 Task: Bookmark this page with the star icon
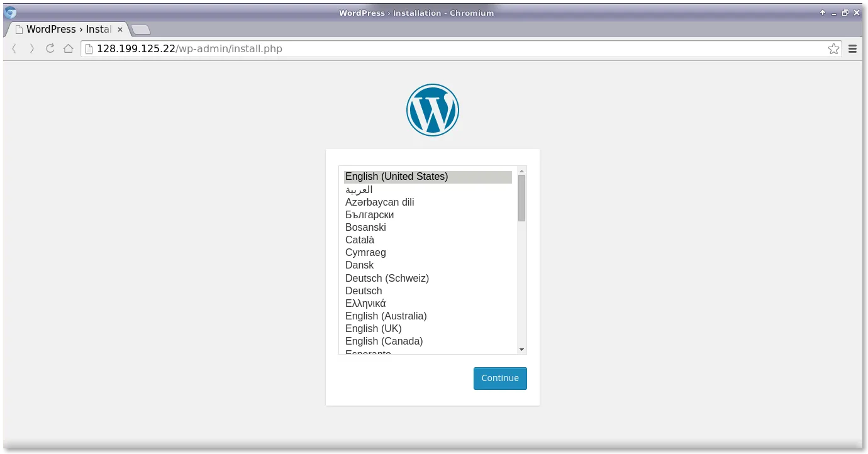pos(833,48)
